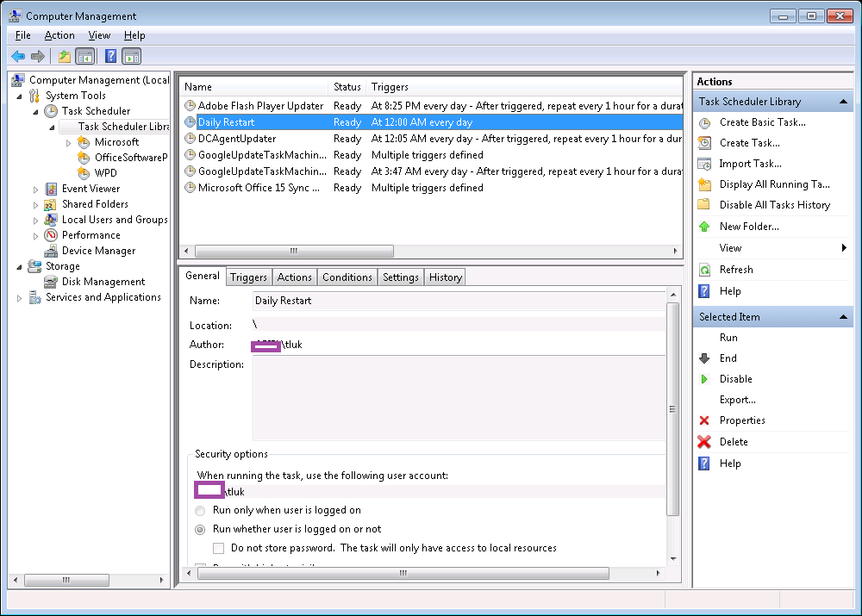This screenshot has width=862, height=616.
Task: Click the Disable green arrow icon
Action: (x=704, y=379)
